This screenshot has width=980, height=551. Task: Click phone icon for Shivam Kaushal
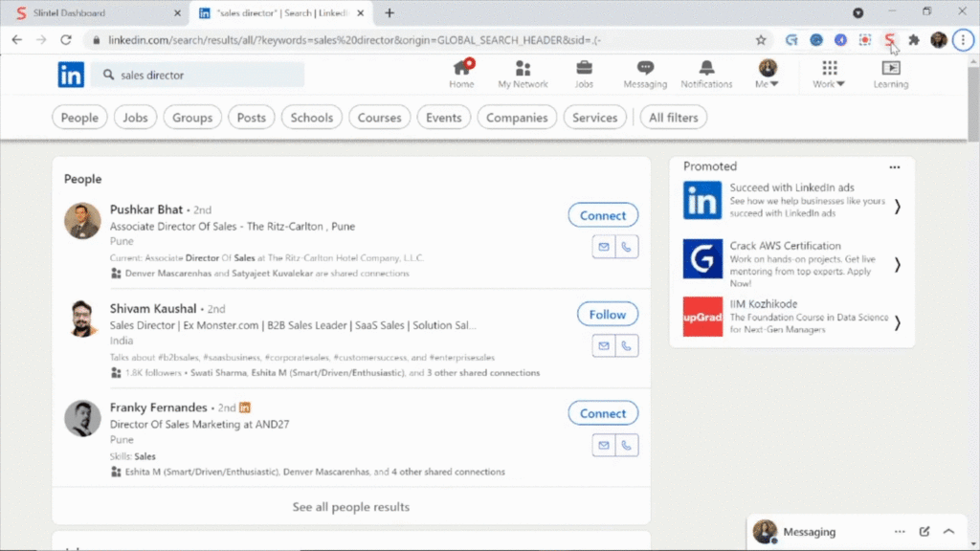[x=626, y=346]
